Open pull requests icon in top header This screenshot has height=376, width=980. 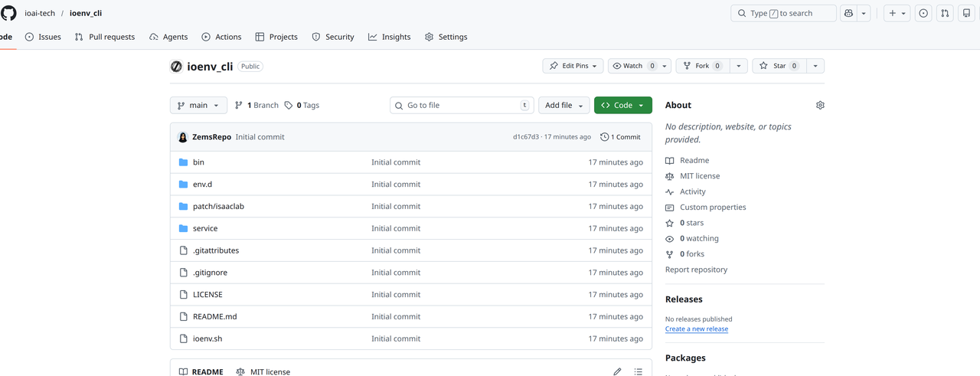[x=945, y=13]
